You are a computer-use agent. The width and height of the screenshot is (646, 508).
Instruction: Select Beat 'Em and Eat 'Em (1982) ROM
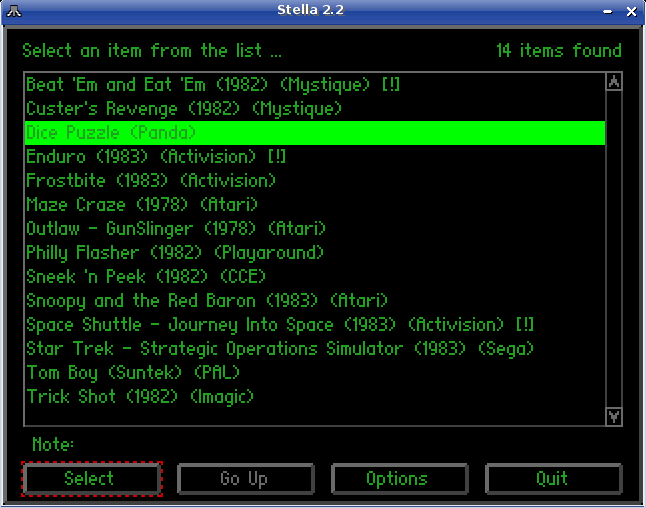(x=315, y=85)
